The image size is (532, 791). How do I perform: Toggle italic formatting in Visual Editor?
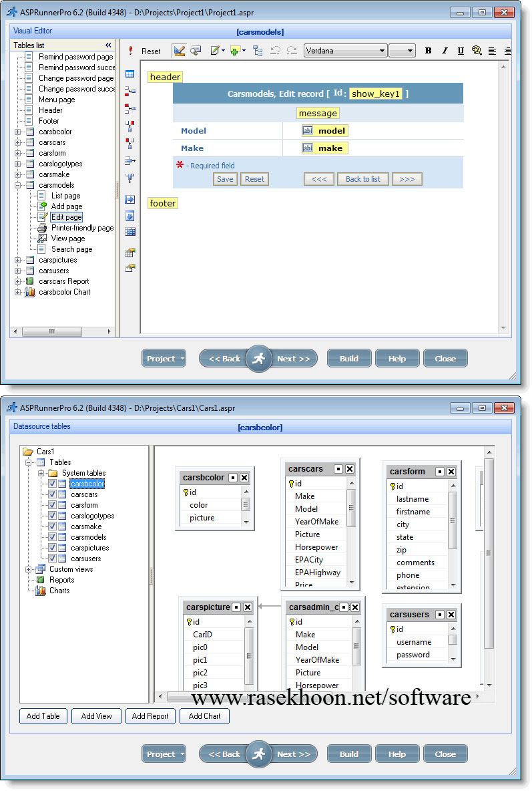[445, 51]
